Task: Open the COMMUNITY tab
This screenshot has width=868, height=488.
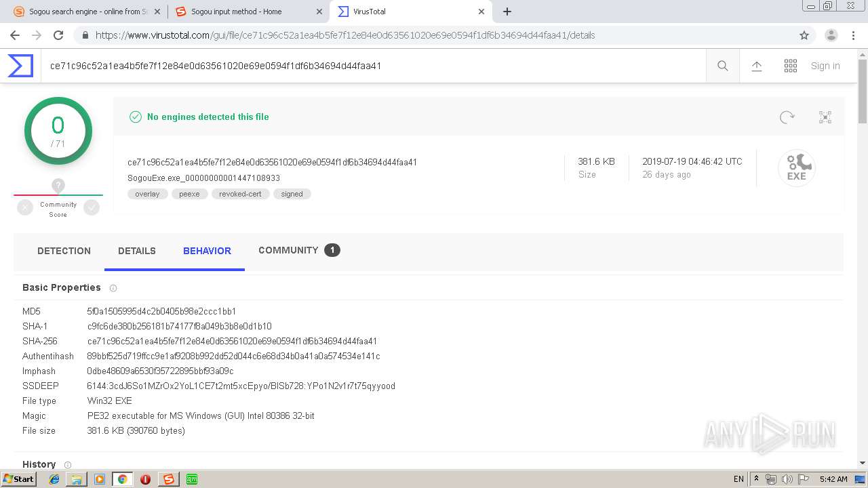Action: coord(299,250)
